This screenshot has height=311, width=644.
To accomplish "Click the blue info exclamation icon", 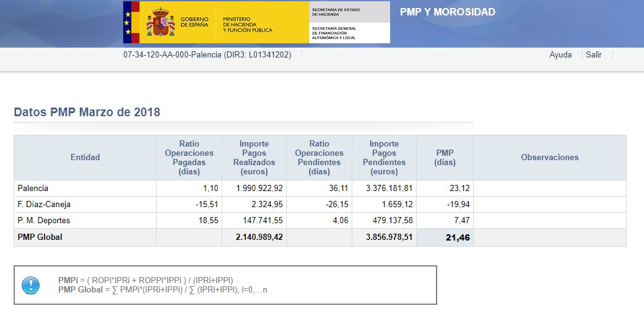I will coord(30,285).
